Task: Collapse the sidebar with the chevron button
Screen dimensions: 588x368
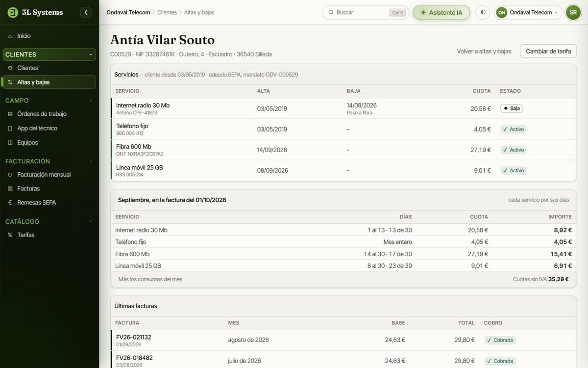Action: [x=86, y=12]
